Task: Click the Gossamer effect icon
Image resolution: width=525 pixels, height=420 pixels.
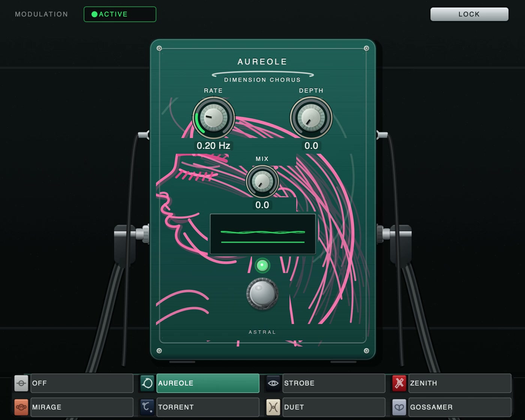Action: coord(399,407)
